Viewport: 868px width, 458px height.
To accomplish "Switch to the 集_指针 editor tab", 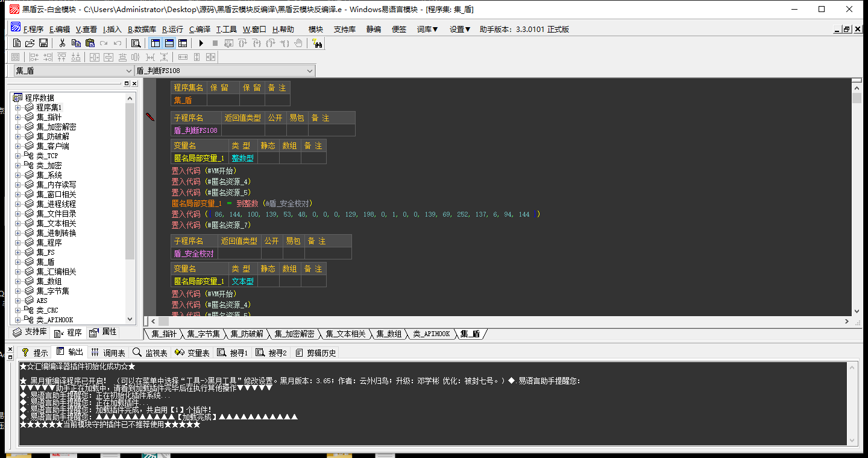I will coord(164,334).
